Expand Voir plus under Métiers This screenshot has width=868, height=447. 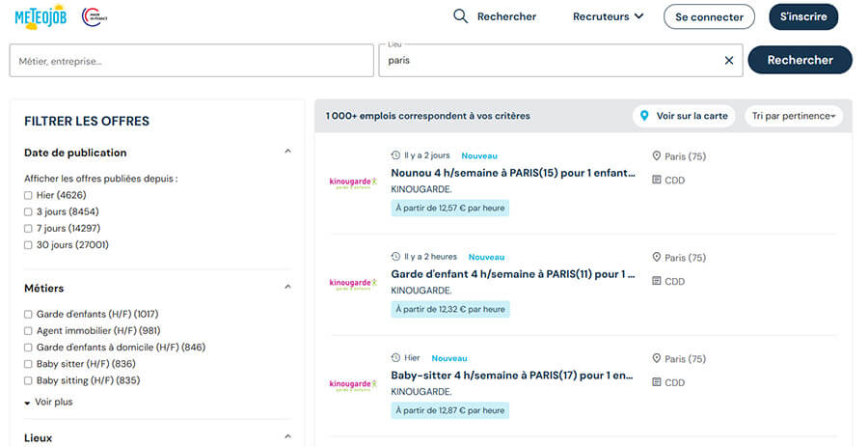coord(48,402)
